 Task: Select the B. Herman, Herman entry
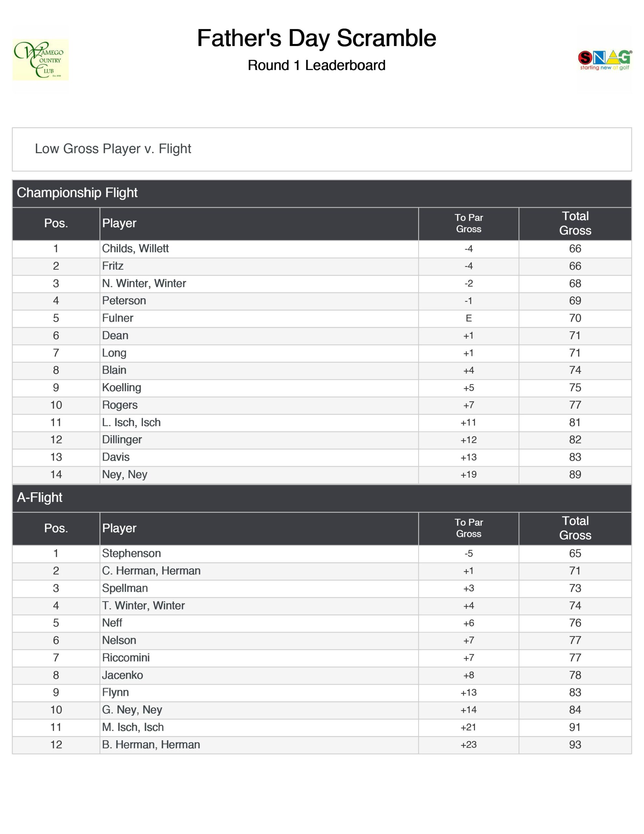pyautogui.click(x=151, y=745)
